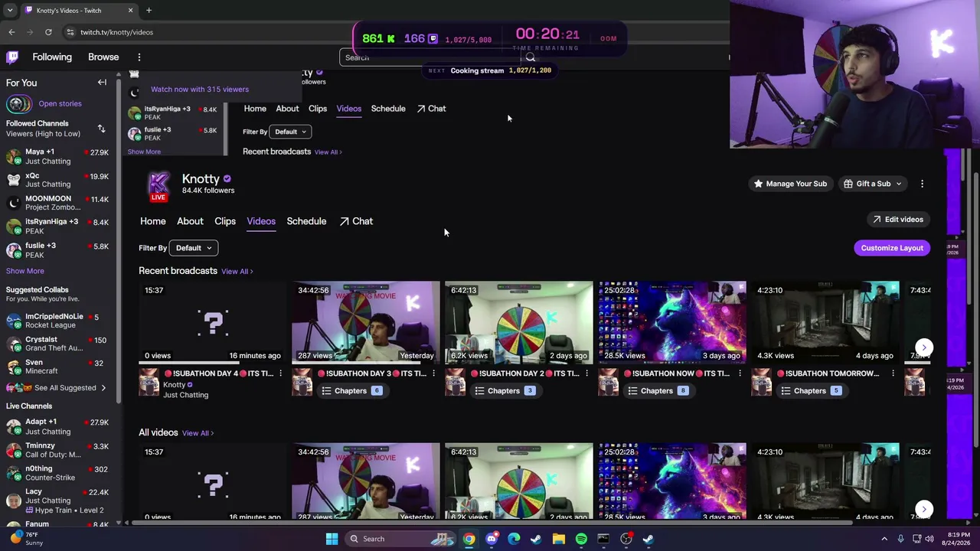Open the volume control in system tray
The height and width of the screenshot is (551, 980).
pyautogui.click(x=929, y=539)
